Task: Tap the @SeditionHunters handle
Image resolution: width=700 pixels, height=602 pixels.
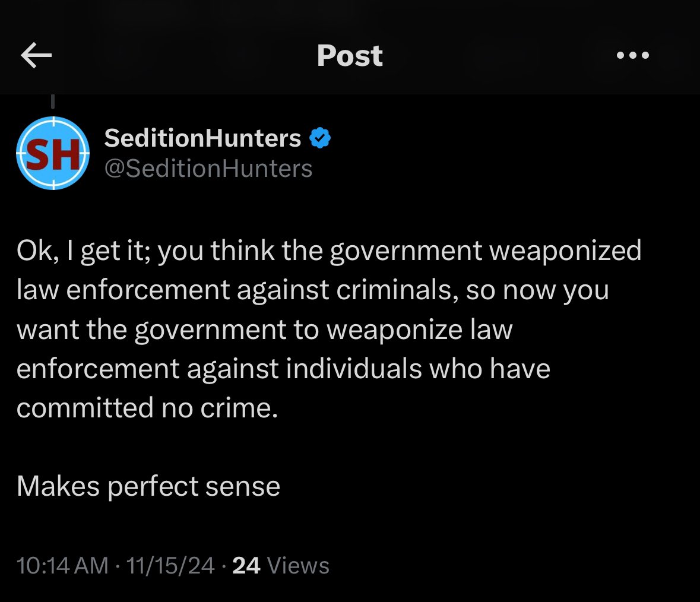Action: [x=208, y=169]
